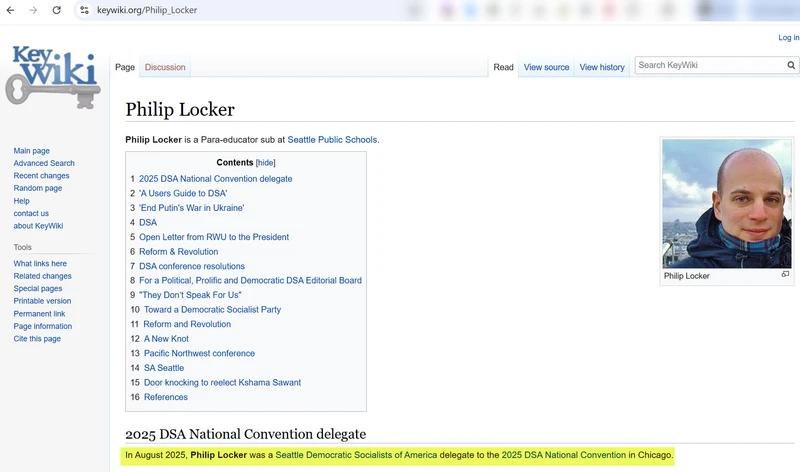Jump to A New Knot section
The image size is (800, 472).
[166, 338]
